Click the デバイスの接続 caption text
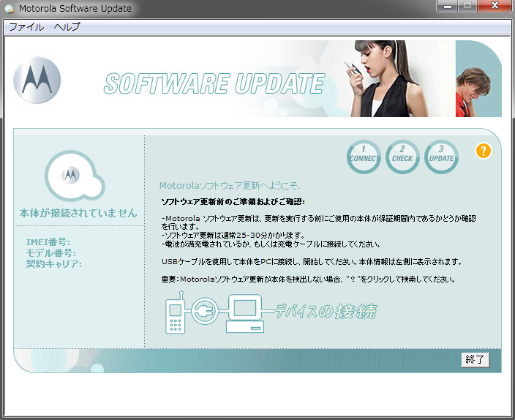The image size is (515, 420). pyautogui.click(x=326, y=312)
